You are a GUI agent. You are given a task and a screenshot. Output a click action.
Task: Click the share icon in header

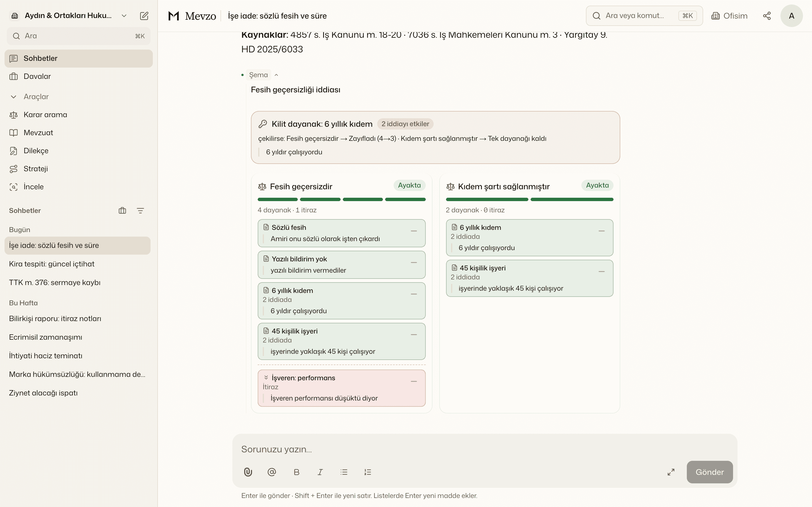coord(767,16)
